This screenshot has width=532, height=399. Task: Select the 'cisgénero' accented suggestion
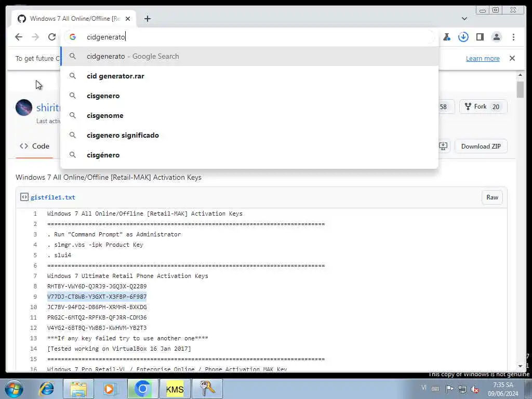pyautogui.click(x=249, y=155)
